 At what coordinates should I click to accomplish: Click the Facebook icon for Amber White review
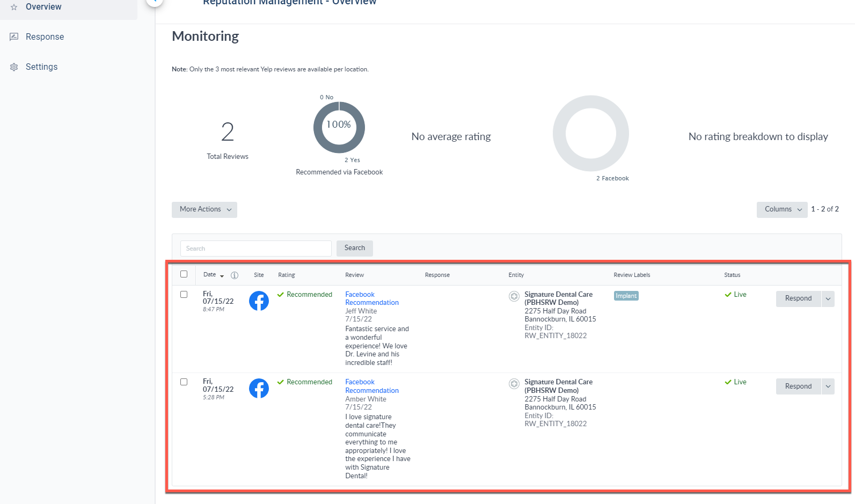(259, 389)
